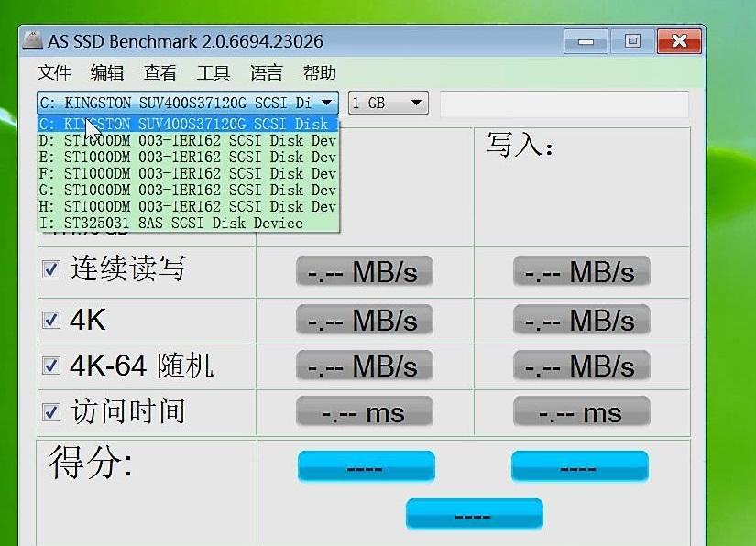
Task: Click the 连续读写 write result field
Action: click(582, 272)
